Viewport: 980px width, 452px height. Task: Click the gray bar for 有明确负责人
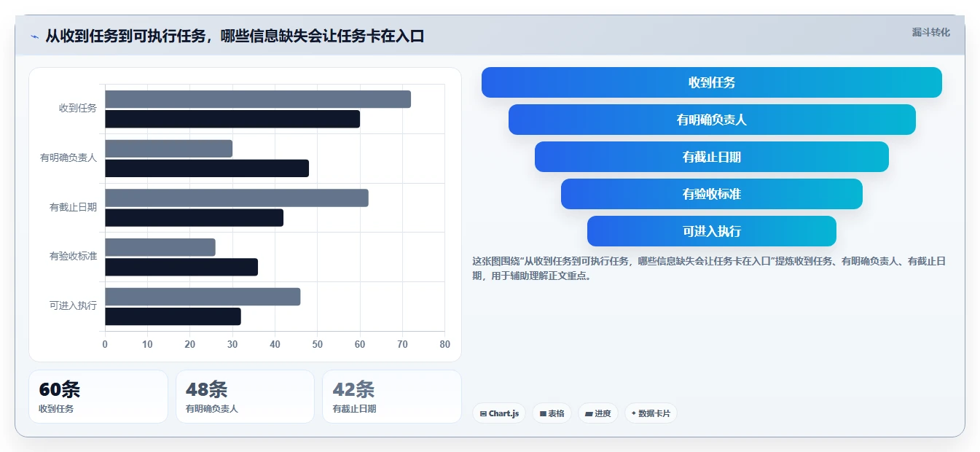pyautogui.click(x=168, y=149)
